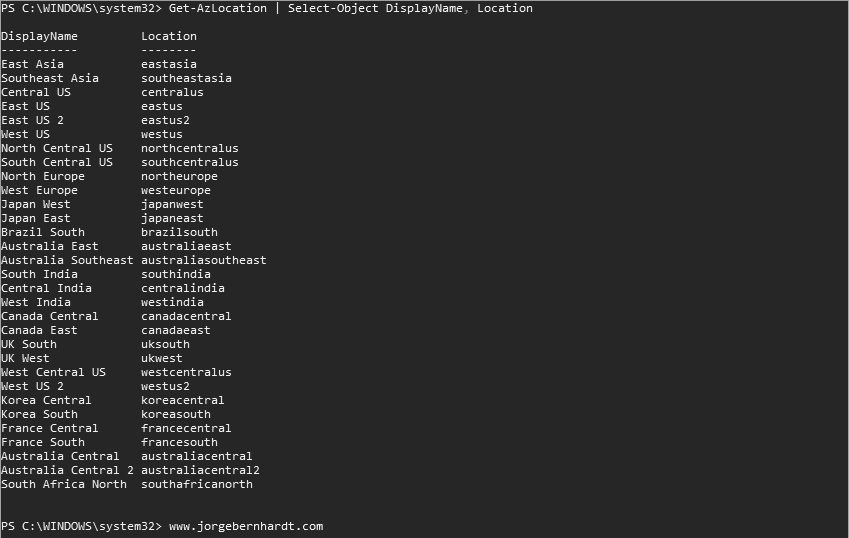Click the ukwest location value
849x538 pixels.
[162, 358]
